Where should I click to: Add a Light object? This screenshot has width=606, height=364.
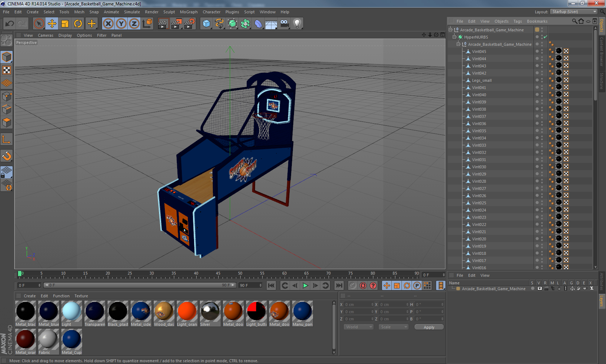coord(297,24)
